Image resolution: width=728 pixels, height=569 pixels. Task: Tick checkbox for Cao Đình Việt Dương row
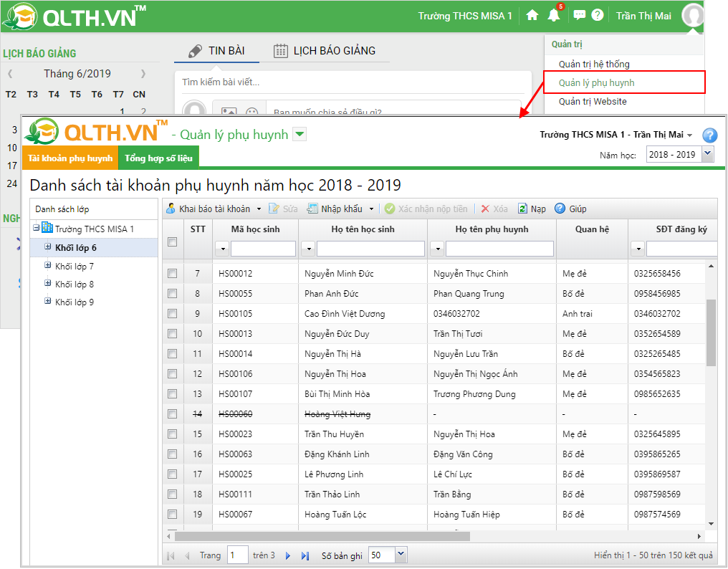pos(172,314)
